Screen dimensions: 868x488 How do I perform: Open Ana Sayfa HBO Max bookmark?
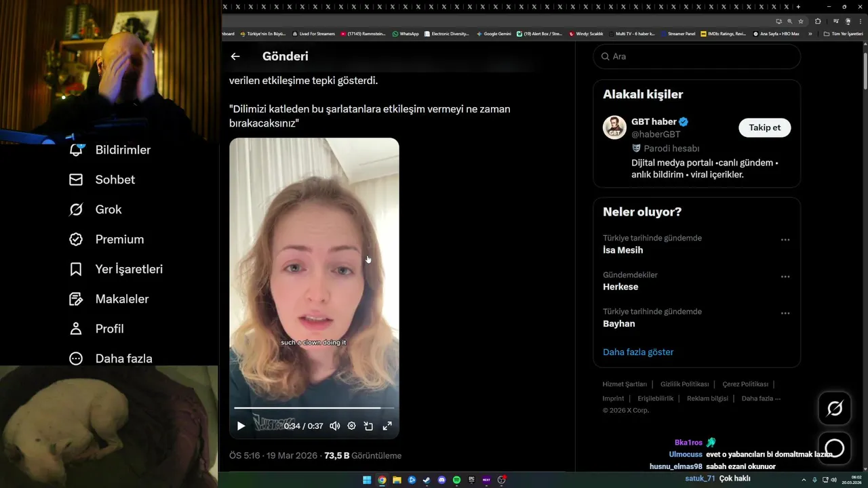click(776, 33)
